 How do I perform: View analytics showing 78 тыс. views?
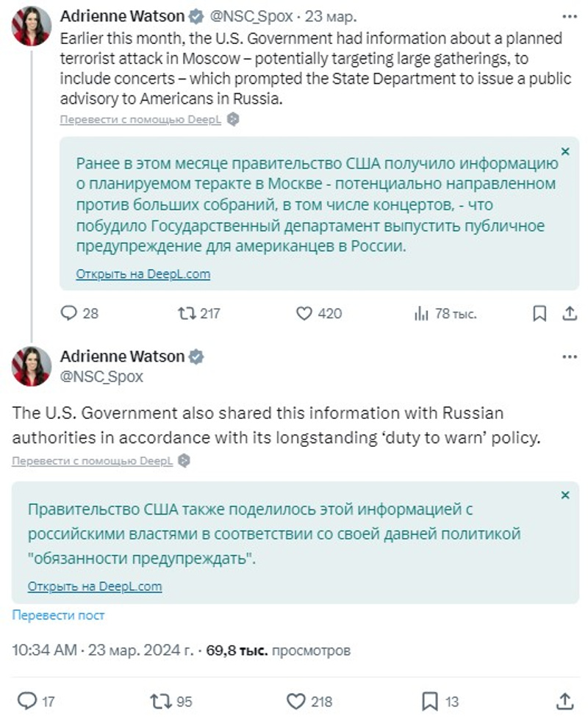[x=421, y=314]
